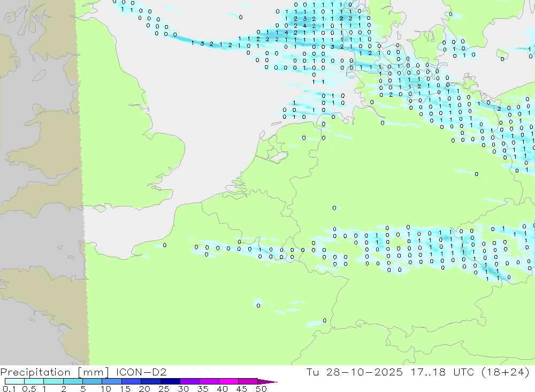Image resolution: width=535 pixels, height=392 pixels.
Task: Click the date 'Tu 28-10-2025' text
Action: point(354,372)
